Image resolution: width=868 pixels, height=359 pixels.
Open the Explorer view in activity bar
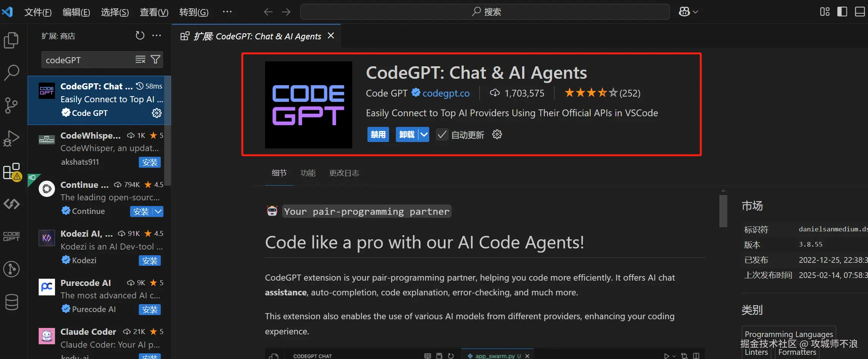coord(11,40)
